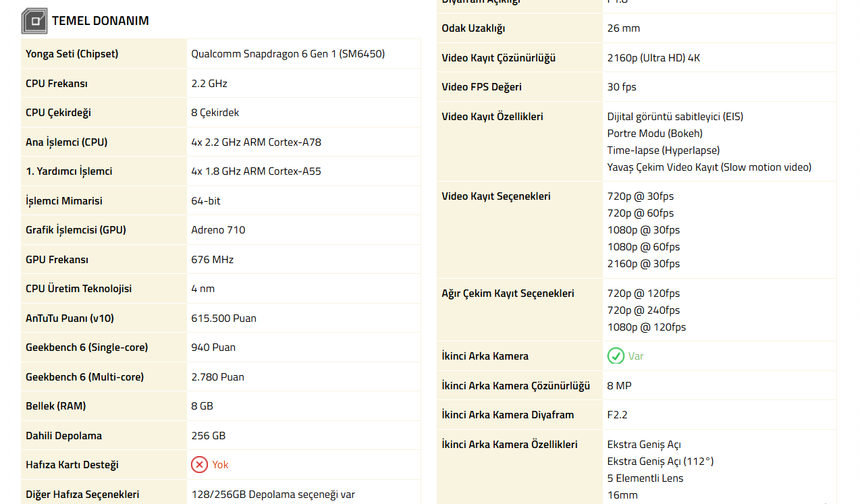Select the TEMEL DONANIM section heading
The height and width of the screenshot is (504, 860).
pos(101,21)
